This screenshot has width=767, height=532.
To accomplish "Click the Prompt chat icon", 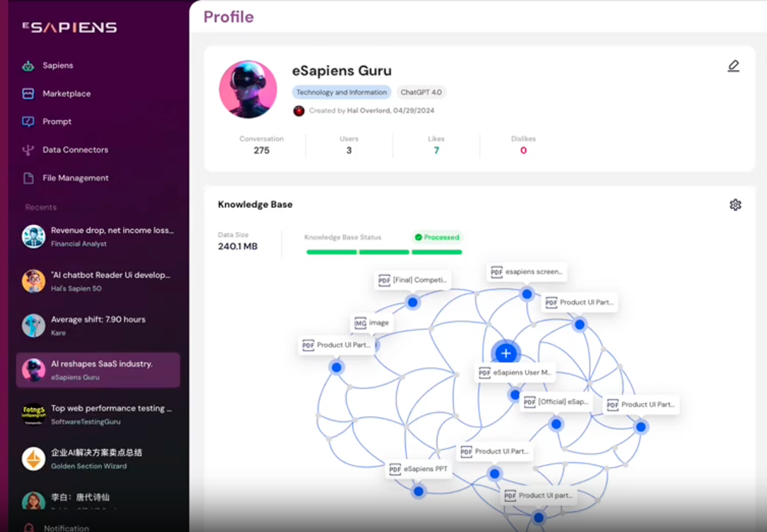I will 28,122.
